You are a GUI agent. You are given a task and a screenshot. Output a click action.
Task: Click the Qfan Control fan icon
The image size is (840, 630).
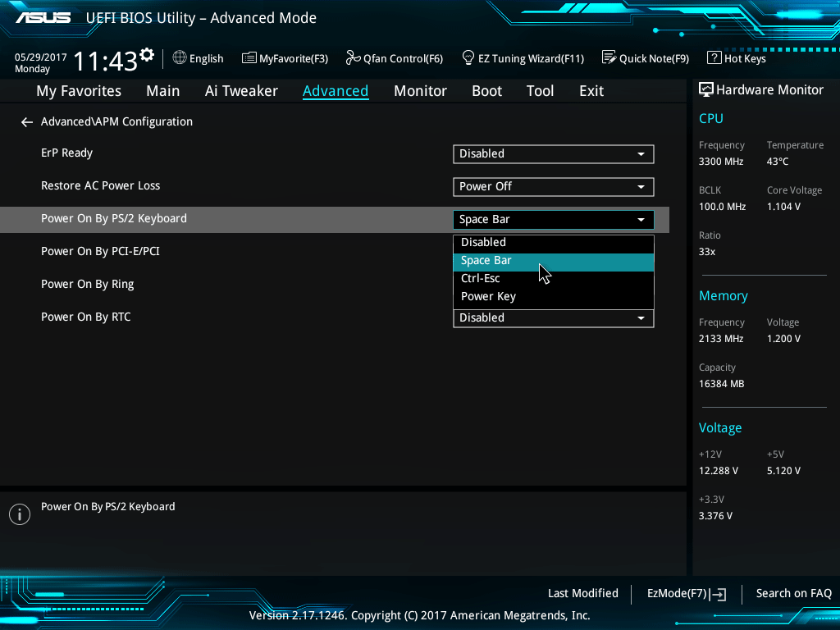point(353,58)
